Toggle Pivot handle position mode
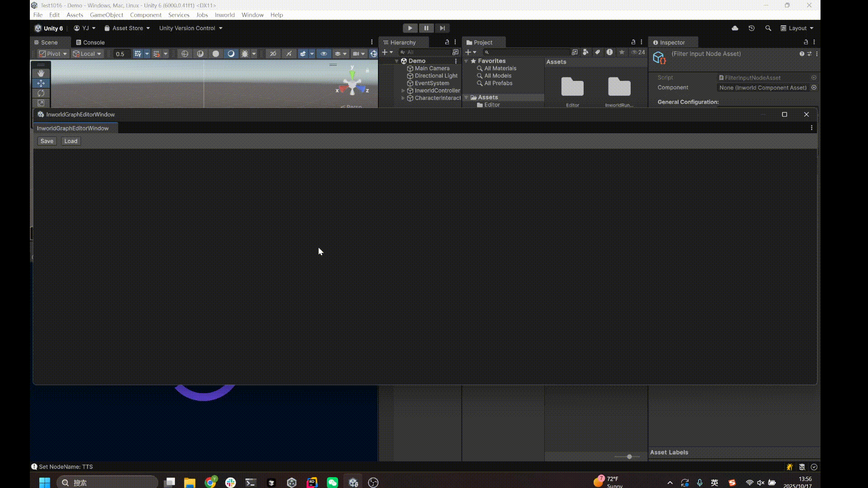Image resolution: width=868 pixels, height=488 pixels. (x=52, y=53)
